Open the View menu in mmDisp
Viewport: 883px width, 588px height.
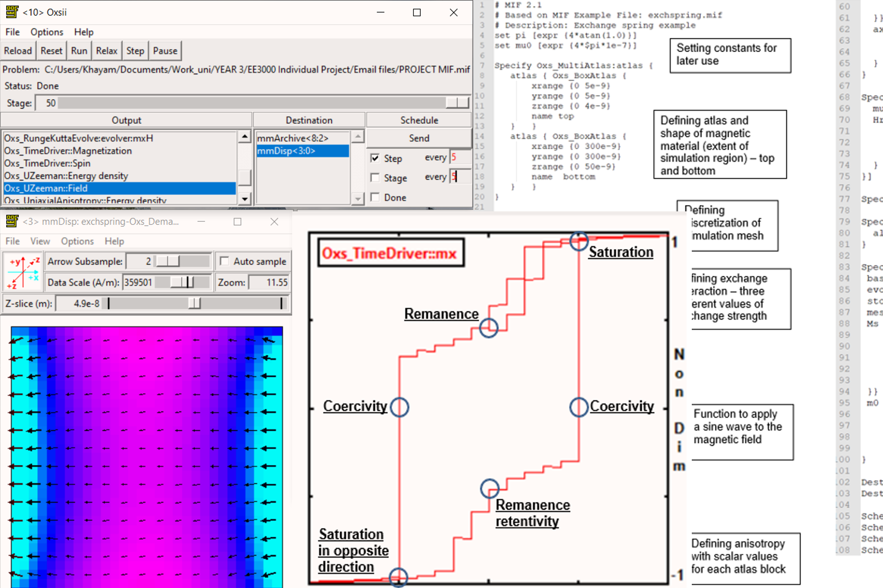pos(40,241)
